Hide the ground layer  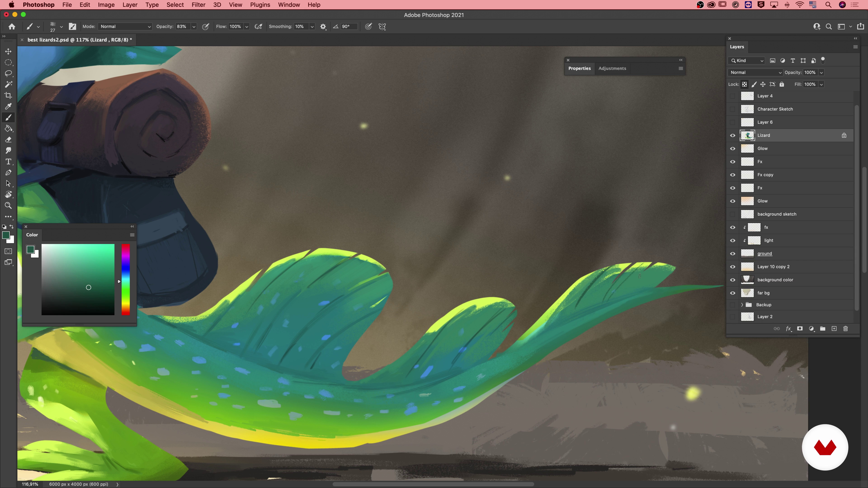click(733, 253)
